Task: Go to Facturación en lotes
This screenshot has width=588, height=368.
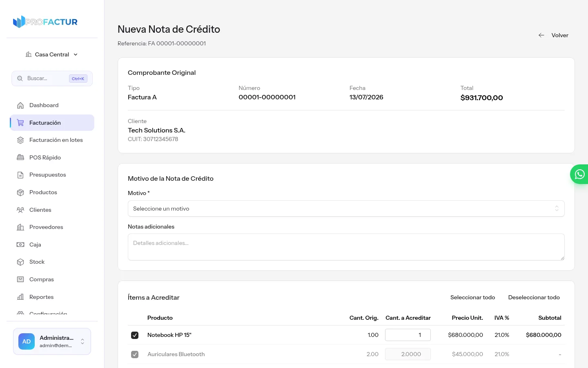Action: tap(52, 140)
